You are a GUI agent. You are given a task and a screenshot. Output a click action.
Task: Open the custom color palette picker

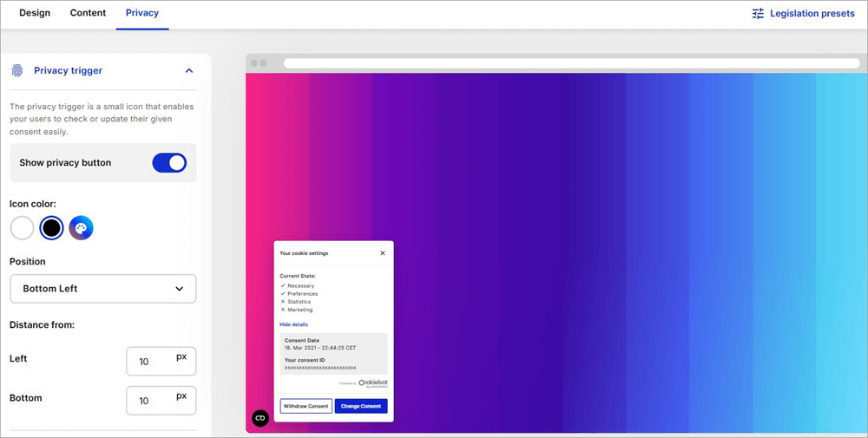(82, 228)
